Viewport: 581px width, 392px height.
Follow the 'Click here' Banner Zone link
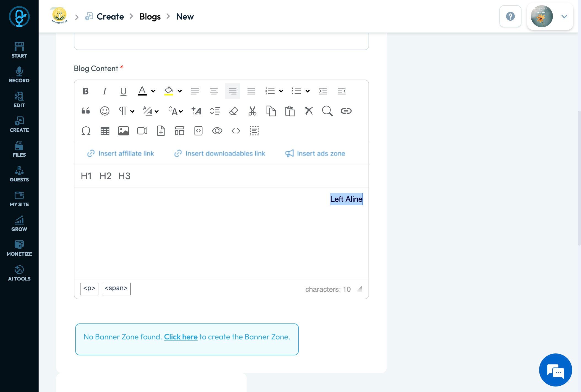[x=181, y=337]
